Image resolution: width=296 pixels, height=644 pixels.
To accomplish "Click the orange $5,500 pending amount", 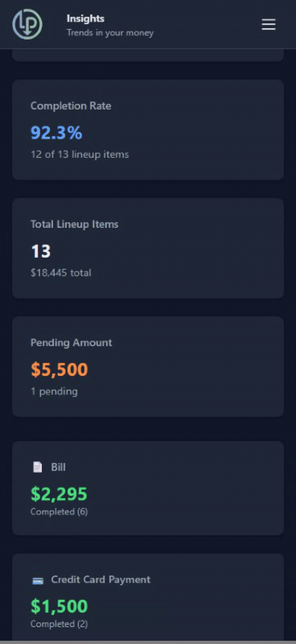I will [x=59, y=370].
